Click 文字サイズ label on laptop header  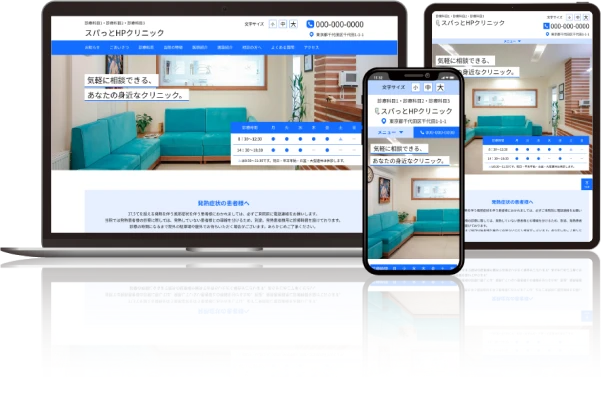pyautogui.click(x=254, y=24)
